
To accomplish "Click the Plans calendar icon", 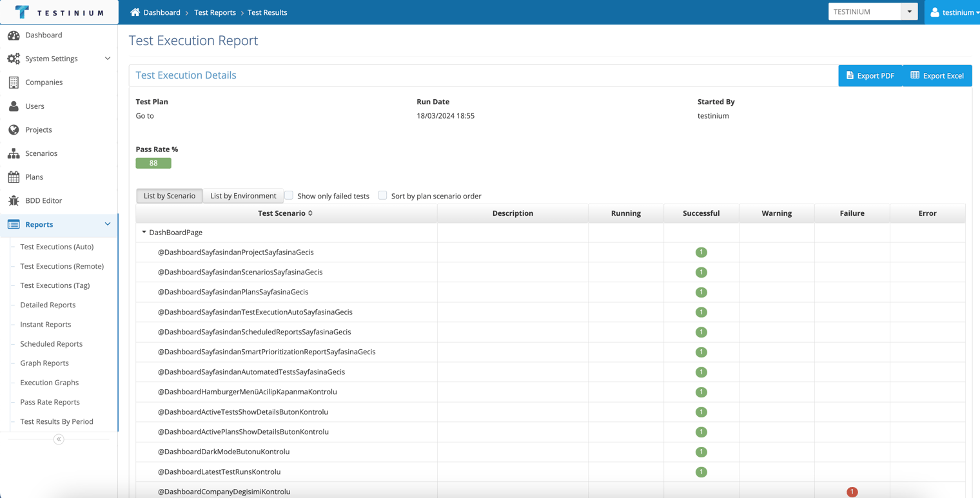I will point(14,177).
